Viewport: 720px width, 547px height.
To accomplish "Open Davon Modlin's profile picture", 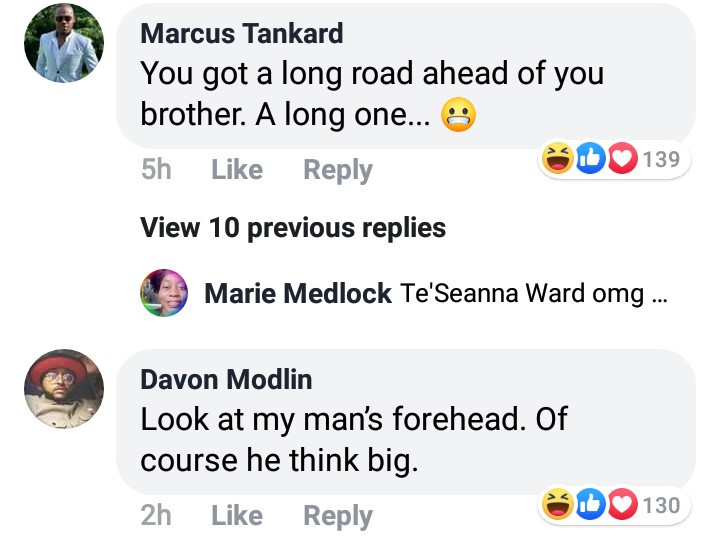I will 64,389.
